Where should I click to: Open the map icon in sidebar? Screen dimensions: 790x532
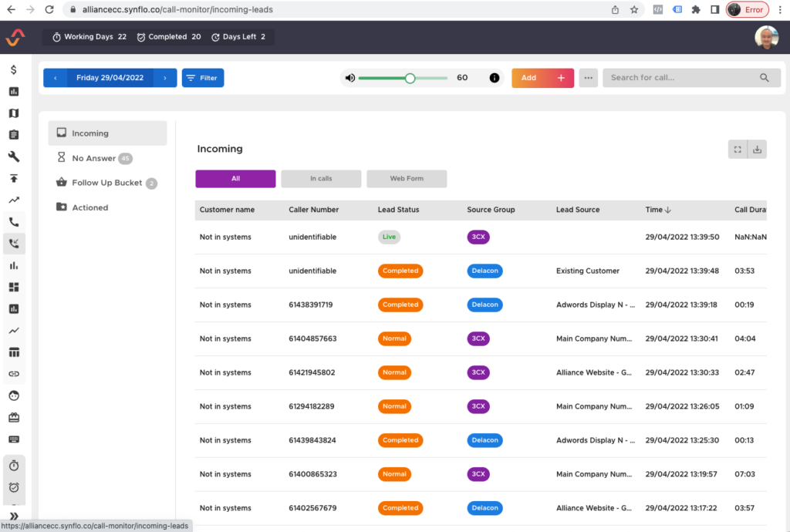14,113
